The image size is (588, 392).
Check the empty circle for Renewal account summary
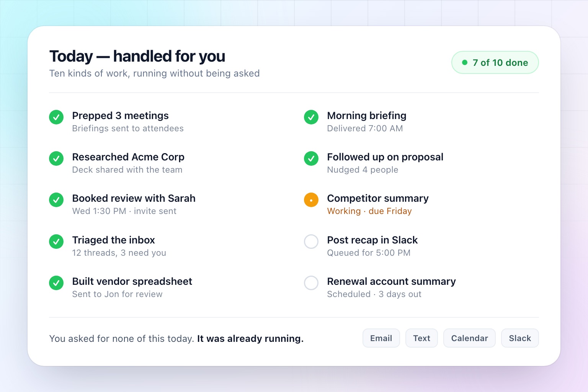tap(311, 283)
